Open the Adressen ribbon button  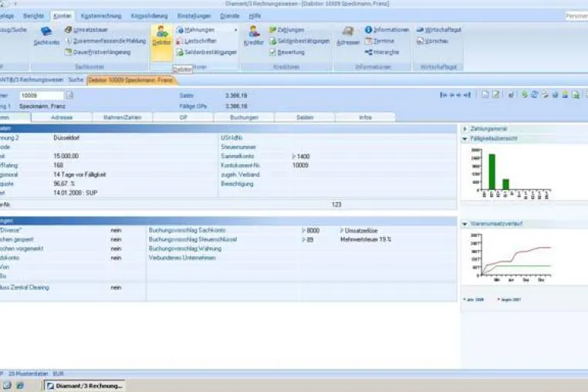[348, 35]
